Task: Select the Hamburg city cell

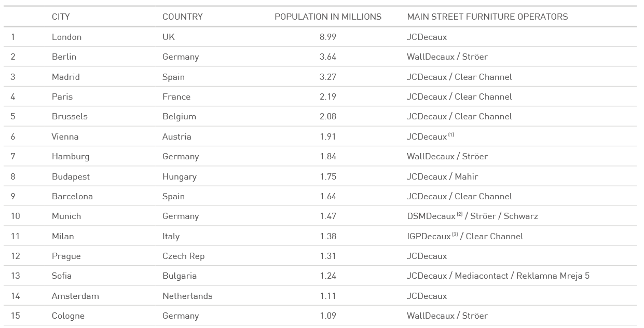Action: (71, 156)
